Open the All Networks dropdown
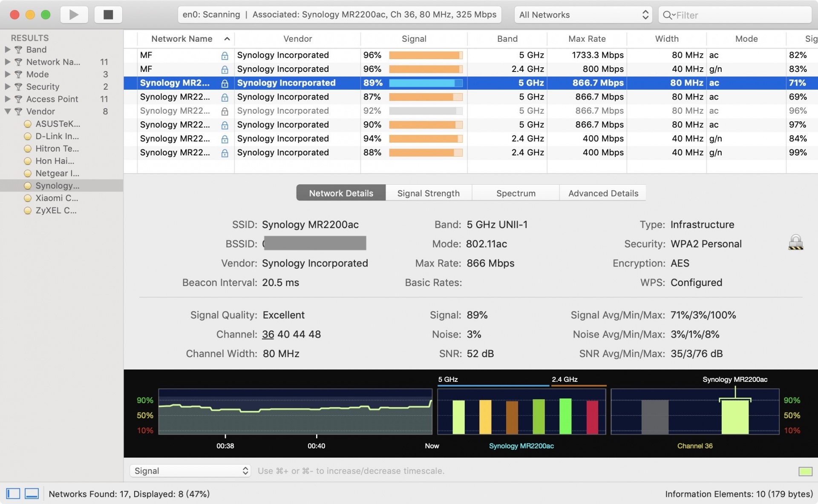This screenshot has width=818, height=504. [583, 15]
